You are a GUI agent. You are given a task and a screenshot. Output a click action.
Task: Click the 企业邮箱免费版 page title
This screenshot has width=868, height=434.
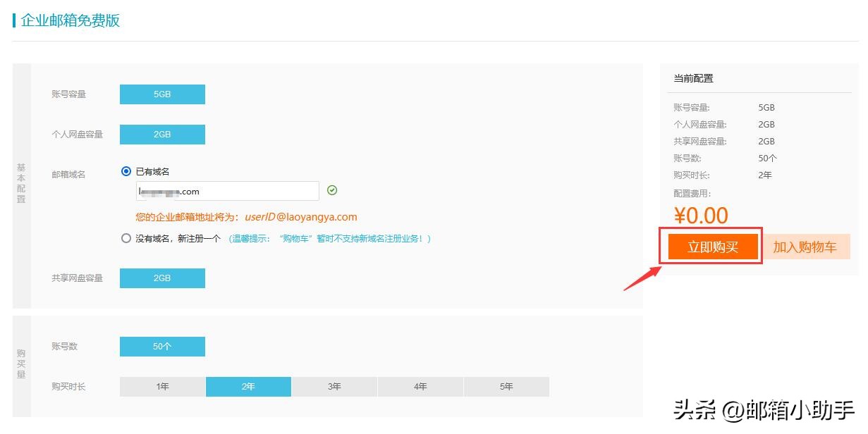click(71, 20)
